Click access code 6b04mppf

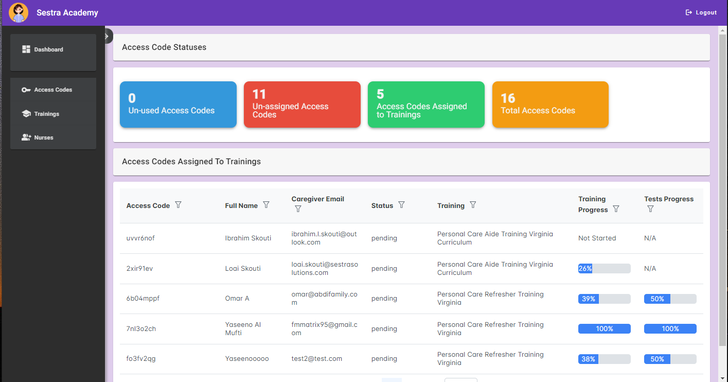point(143,298)
